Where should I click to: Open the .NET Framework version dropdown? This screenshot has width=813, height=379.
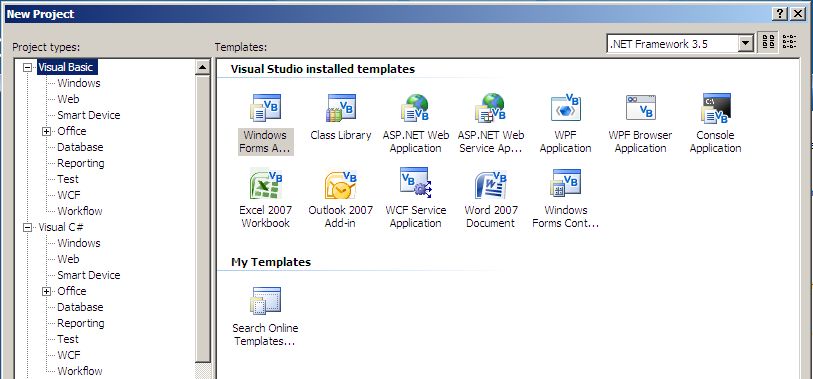point(746,44)
